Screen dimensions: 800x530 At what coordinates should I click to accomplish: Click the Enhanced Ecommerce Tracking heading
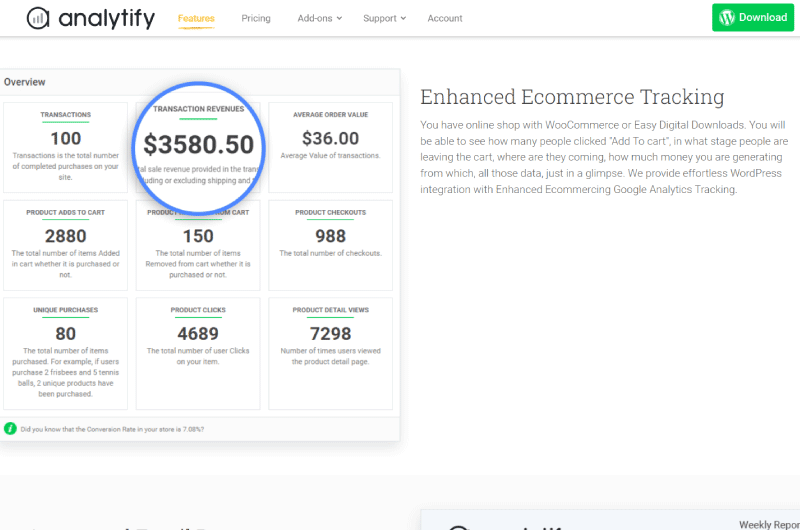572,97
